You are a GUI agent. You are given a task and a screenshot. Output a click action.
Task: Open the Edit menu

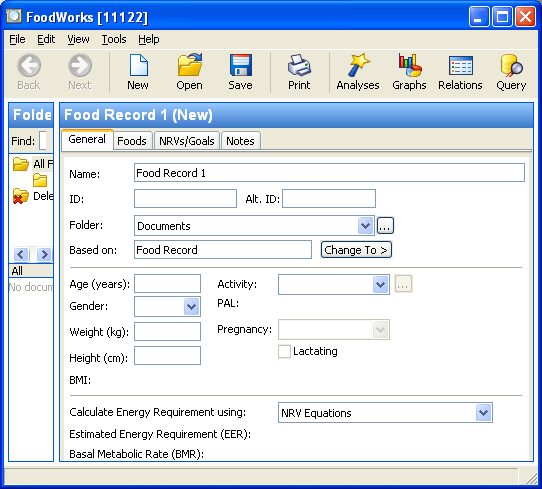pyautogui.click(x=46, y=39)
